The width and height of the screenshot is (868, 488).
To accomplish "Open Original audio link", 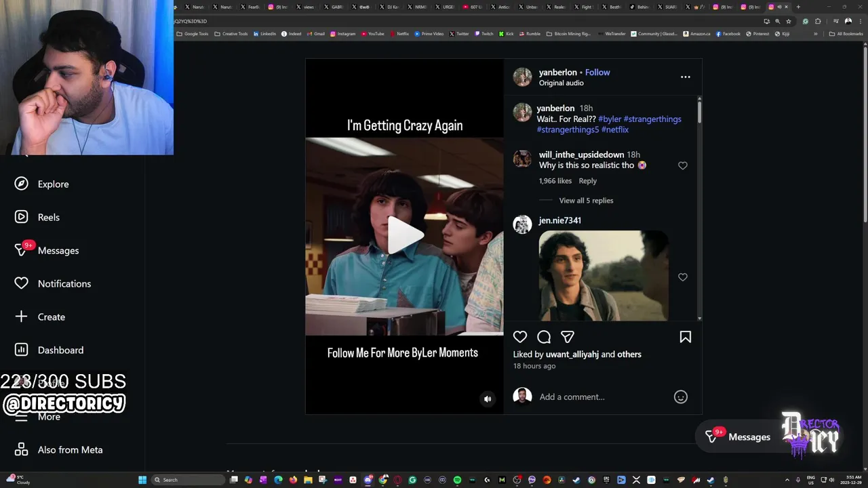I will pos(561,83).
